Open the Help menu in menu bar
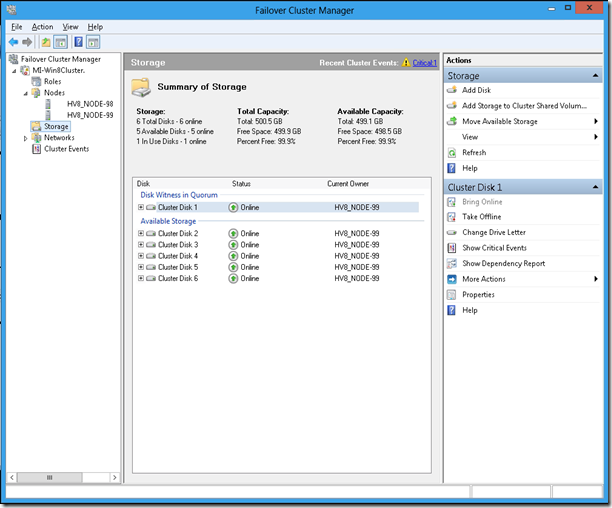Viewport: 612px width, 508px height. 95,27
